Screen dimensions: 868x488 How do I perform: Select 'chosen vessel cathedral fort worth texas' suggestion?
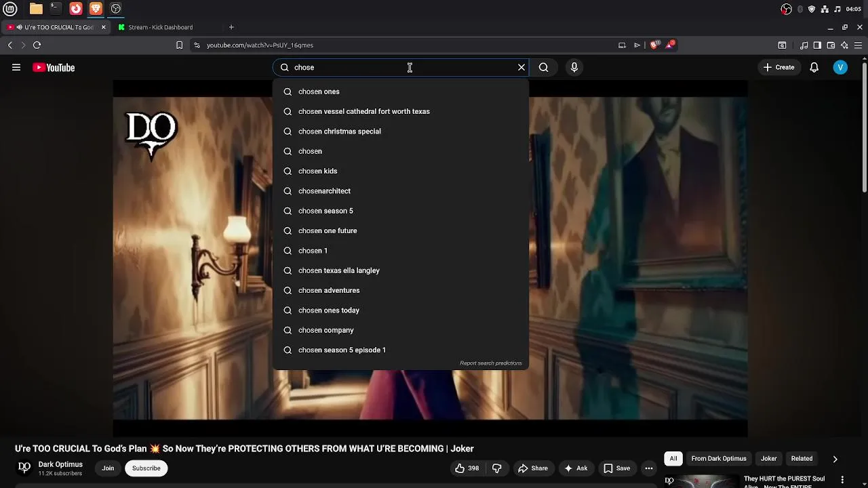(401, 111)
